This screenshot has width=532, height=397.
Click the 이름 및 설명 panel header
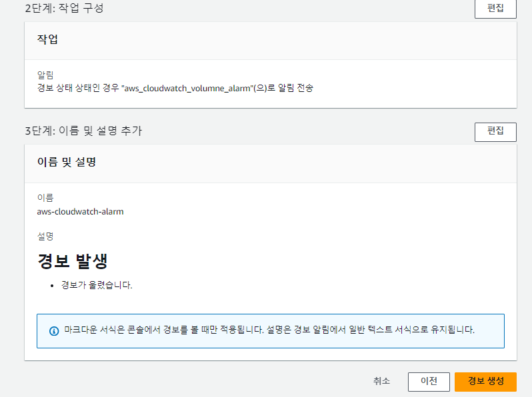point(67,162)
